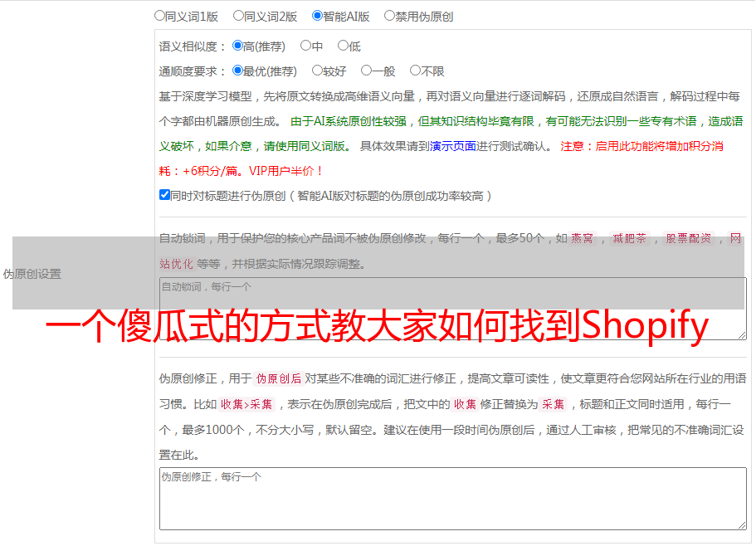
Task: Set 语义相似度 to 低
Action: pyautogui.click(x=343, y=46)
